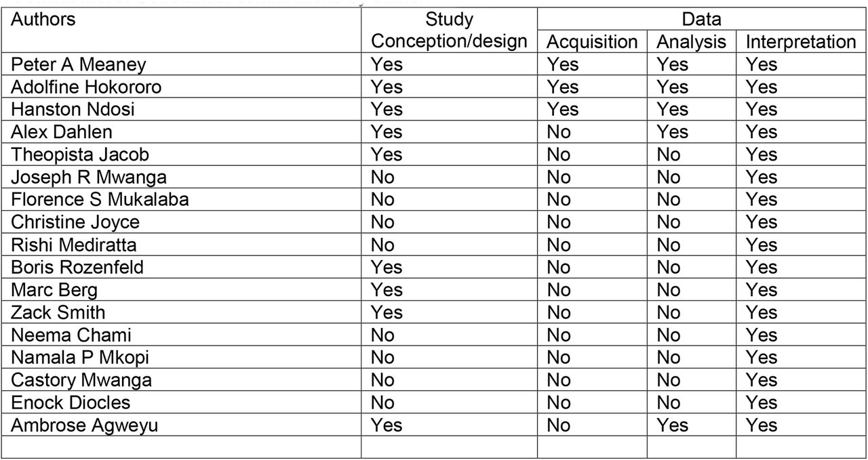Select the Marc Berg name cell

tap(181, 289)
